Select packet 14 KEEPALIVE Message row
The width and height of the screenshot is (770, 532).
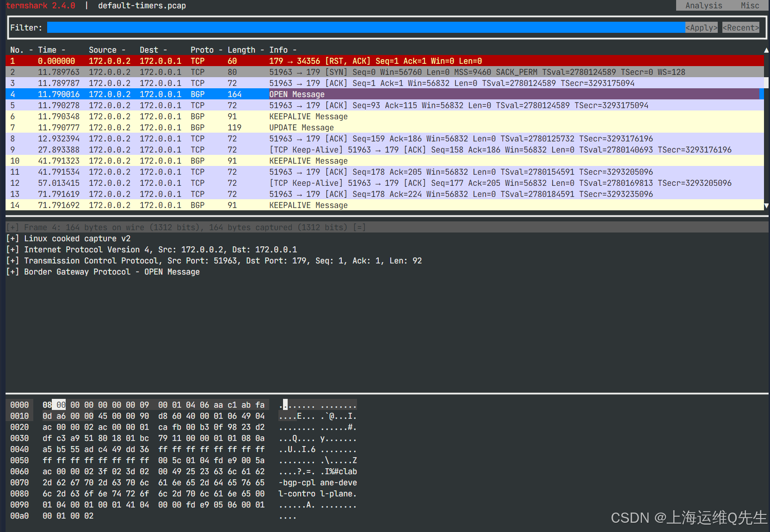(385, 205)
